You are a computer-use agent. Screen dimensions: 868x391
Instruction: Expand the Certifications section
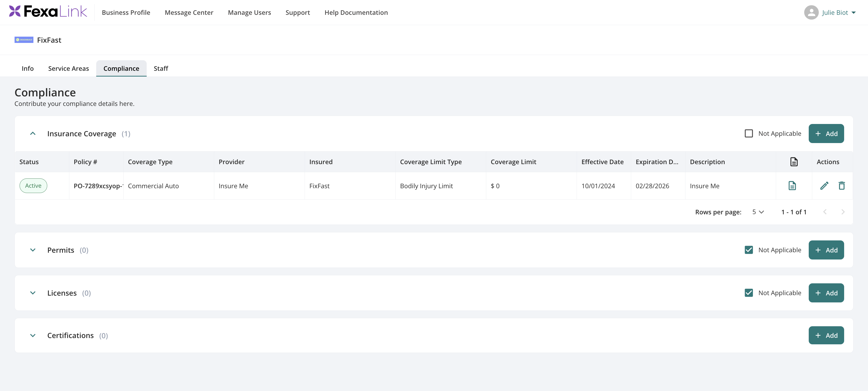coord(33,336)
